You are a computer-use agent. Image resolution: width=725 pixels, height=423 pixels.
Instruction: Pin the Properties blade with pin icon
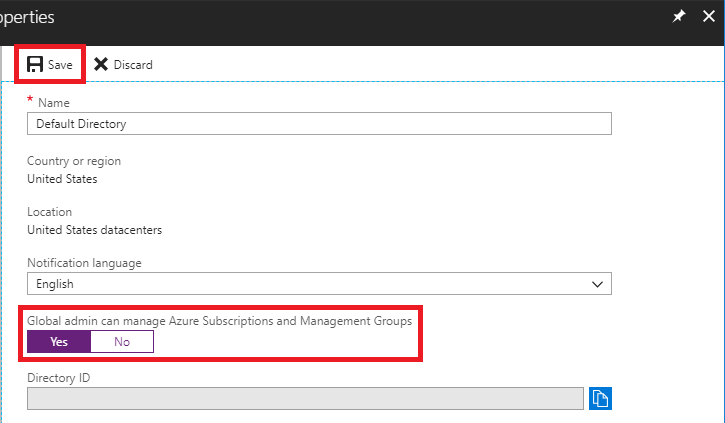coord(679,17)
